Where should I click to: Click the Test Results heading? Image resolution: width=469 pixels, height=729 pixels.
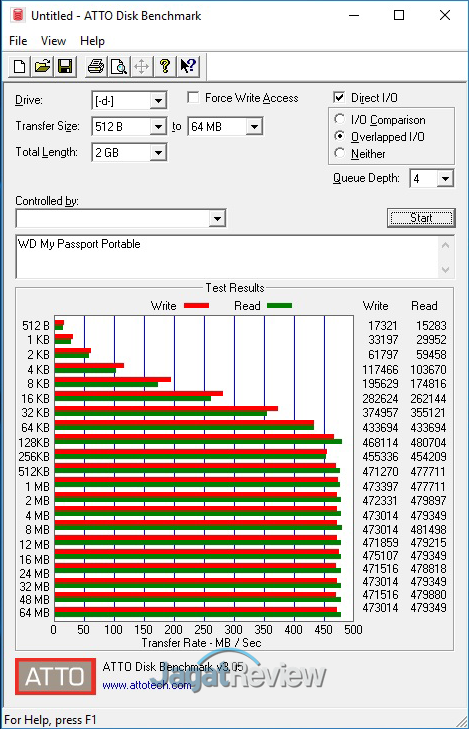pos(235,288)
